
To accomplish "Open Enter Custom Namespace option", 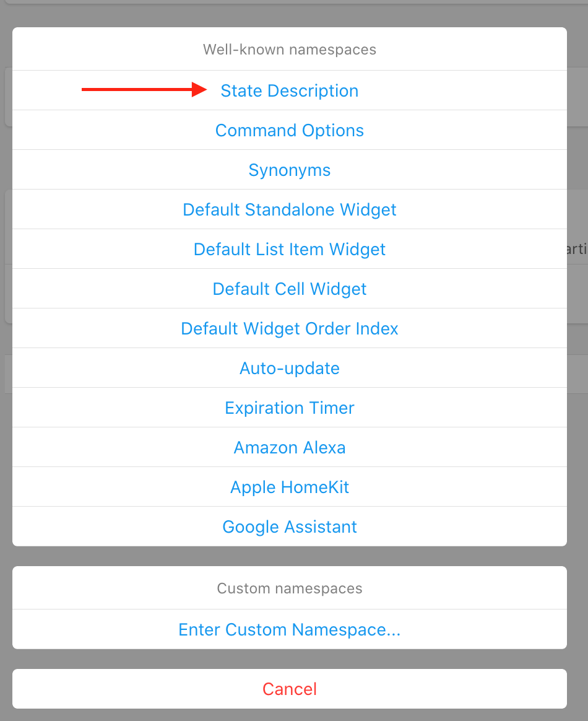I will tap(290, 629).
